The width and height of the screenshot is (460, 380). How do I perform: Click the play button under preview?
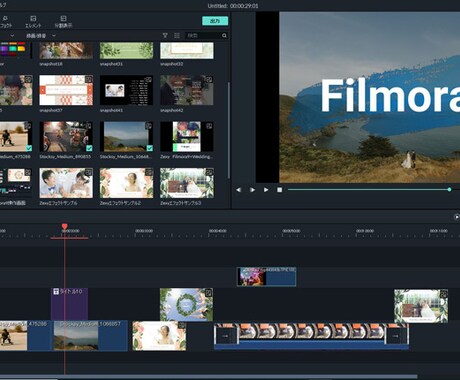pos(266,190)
